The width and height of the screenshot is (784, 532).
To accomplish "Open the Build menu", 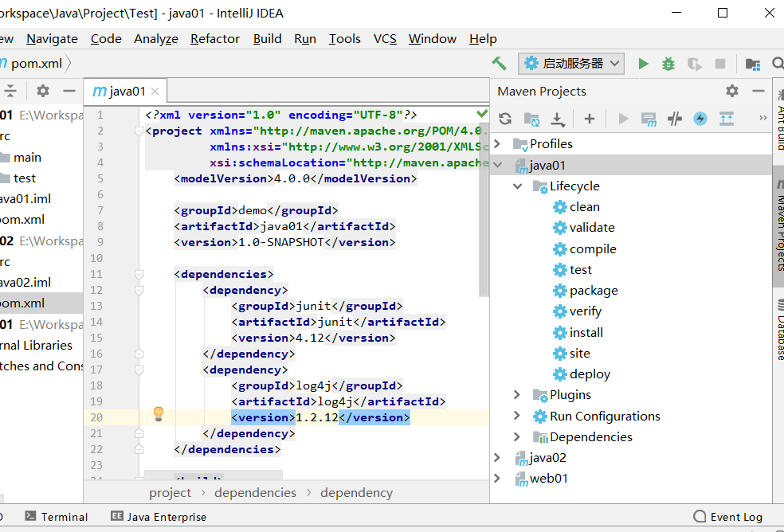I will 268,39.
